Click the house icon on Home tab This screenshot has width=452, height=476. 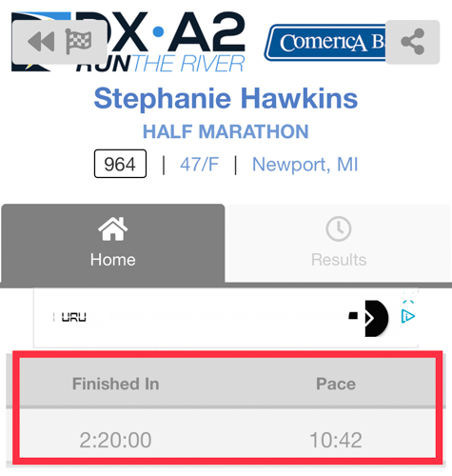[113, 228]
